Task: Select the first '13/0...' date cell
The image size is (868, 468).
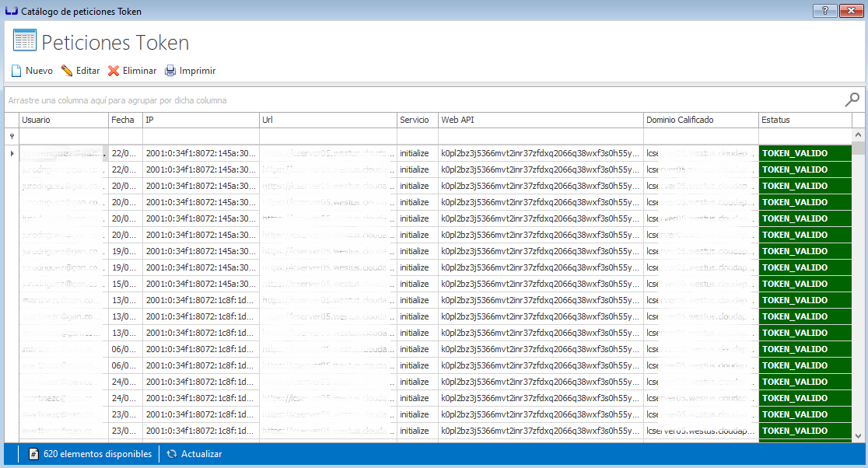Action: 126,300
